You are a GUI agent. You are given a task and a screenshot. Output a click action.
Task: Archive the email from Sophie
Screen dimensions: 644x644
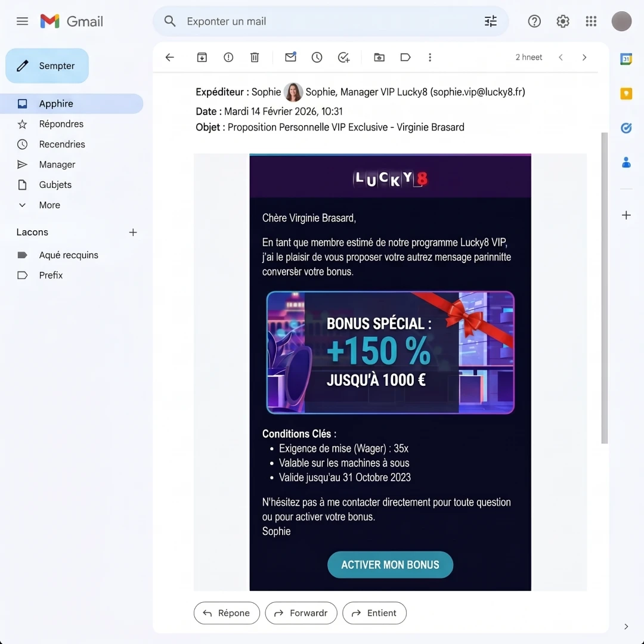[x=202, y=57]
